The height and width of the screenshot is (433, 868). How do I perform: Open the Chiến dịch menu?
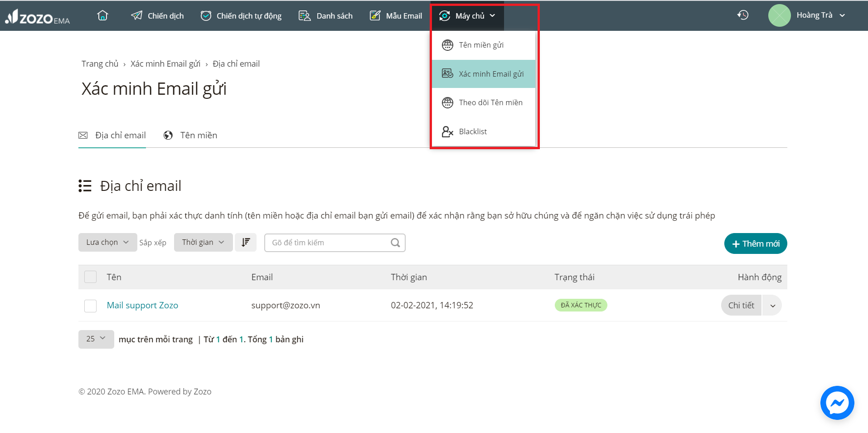point(157,16)
